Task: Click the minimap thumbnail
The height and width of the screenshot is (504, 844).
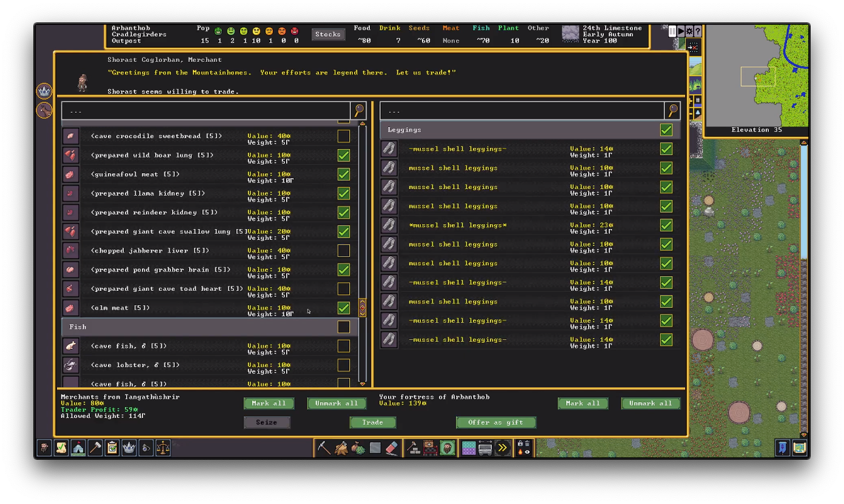Action: tap(756, 75)
